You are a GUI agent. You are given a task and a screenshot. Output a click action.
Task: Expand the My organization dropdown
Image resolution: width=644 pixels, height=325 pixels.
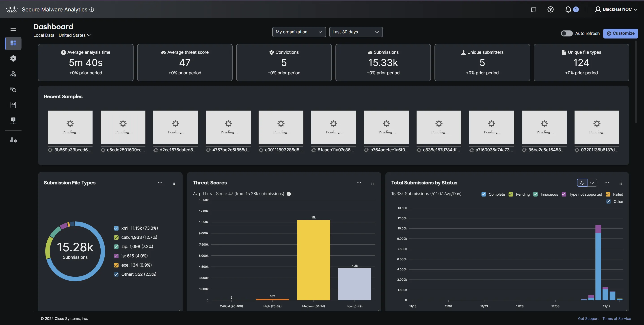[x=299, y=32]
